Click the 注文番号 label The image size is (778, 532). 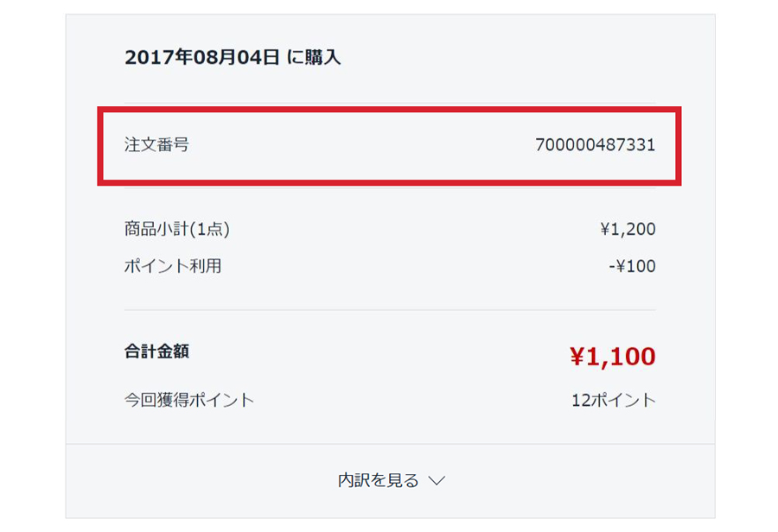(x=156, y=145)
